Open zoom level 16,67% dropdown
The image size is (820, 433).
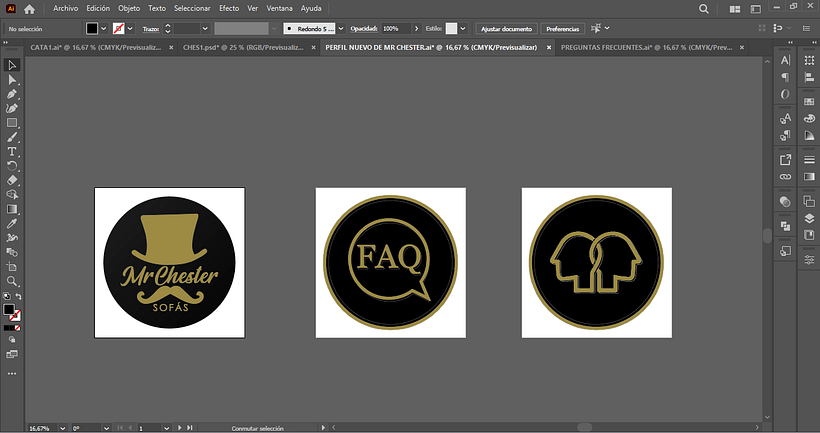(62, 428)
